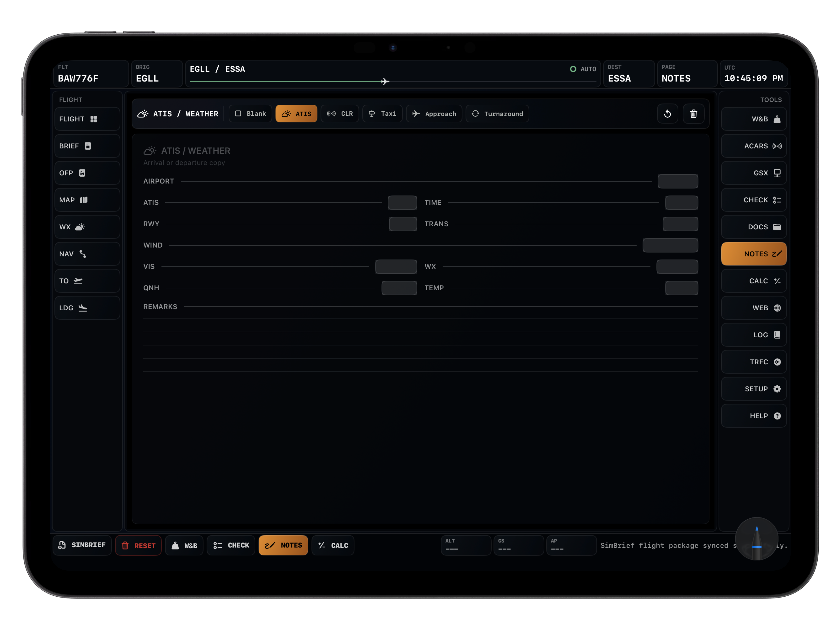Click the AP readout in status bar

pyautogui.click(x=571, y=545)
